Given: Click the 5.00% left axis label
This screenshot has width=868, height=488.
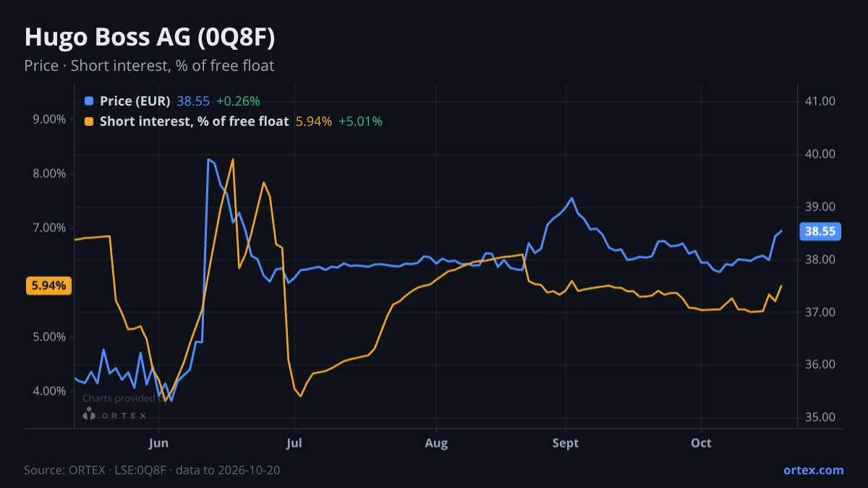Looking at the screenshot, I should [49, 337].
